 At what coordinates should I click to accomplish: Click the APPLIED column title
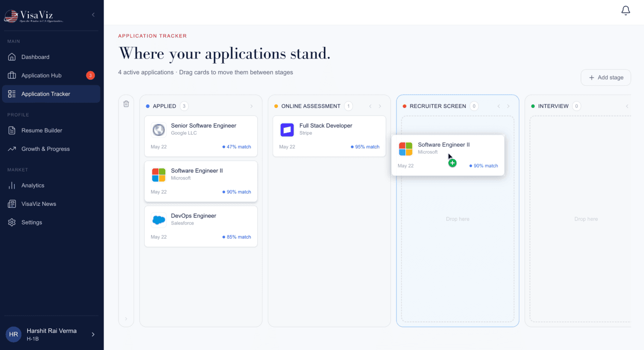click(x=164, y=106)
